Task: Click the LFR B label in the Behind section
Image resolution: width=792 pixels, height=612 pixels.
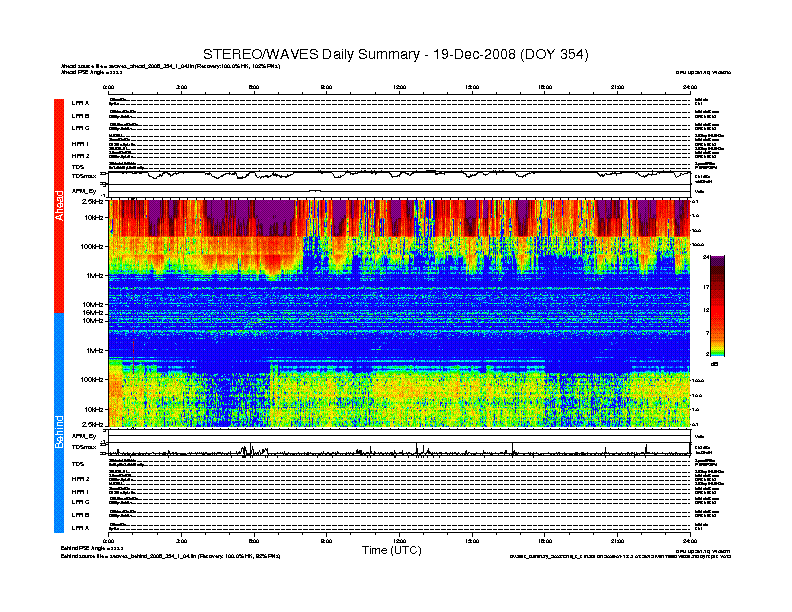Action: tap(80, 515)
